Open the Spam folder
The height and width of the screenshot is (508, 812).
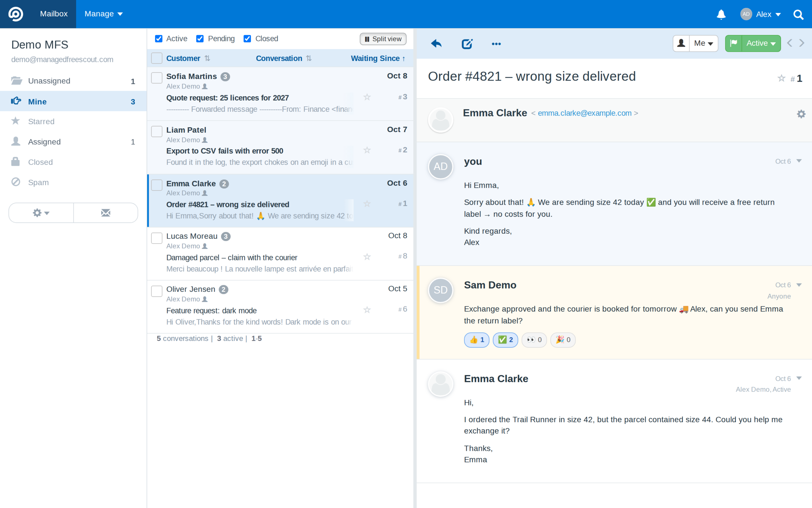coord(73,183)
